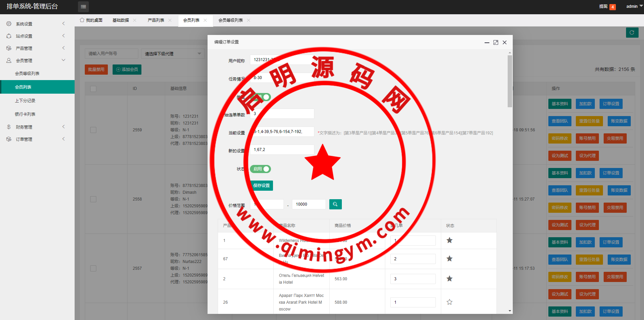The width and height of the screenshot is (644, 320).
Task: Click the star icon in product 67 row
Action: (449, 259)
